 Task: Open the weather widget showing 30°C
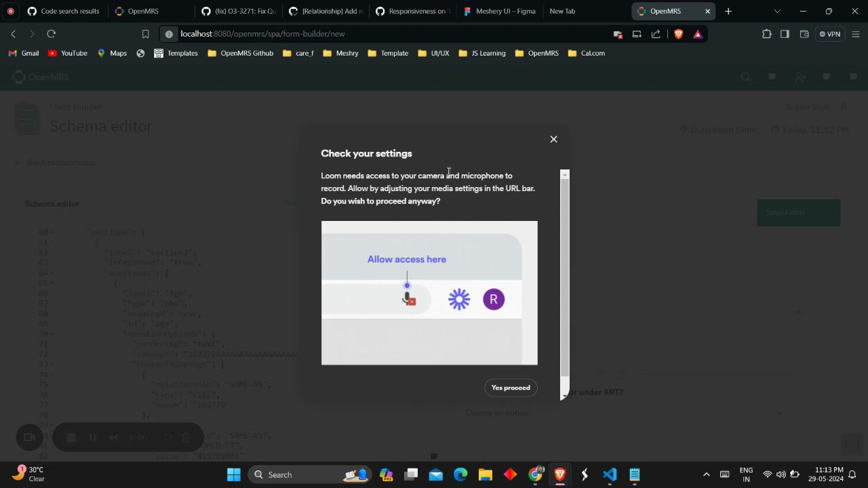point(28,474)
